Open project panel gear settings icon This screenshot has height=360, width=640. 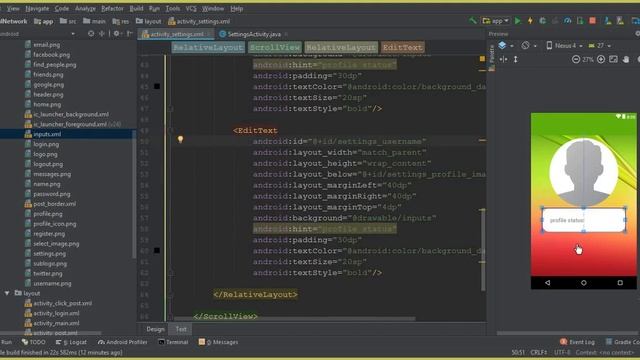pos(117,33)
